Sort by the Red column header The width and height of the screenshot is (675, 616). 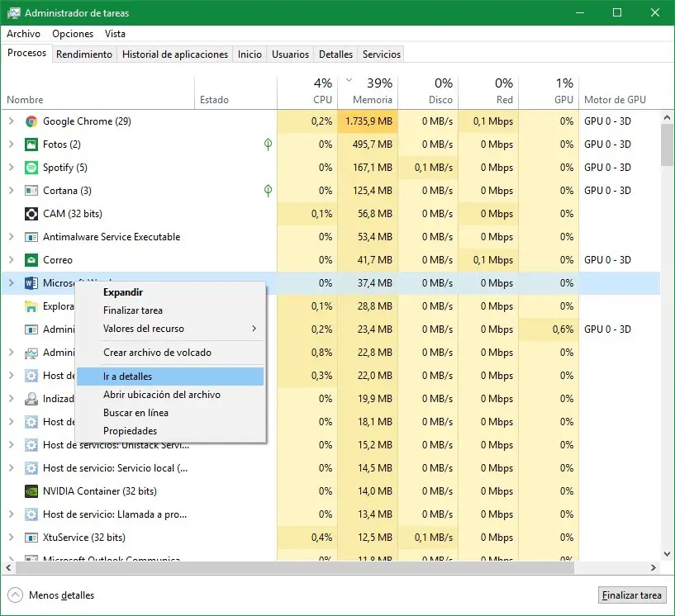pyautogui.click(x=488, y=92)
